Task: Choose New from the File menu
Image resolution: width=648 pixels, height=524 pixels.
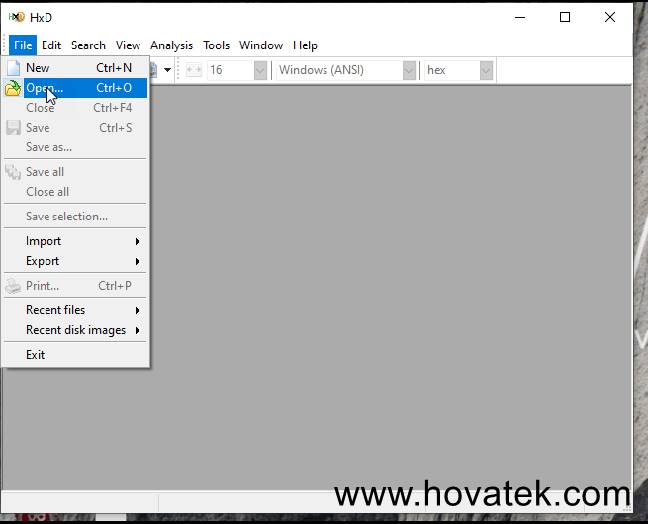Action: coord(76,67)
